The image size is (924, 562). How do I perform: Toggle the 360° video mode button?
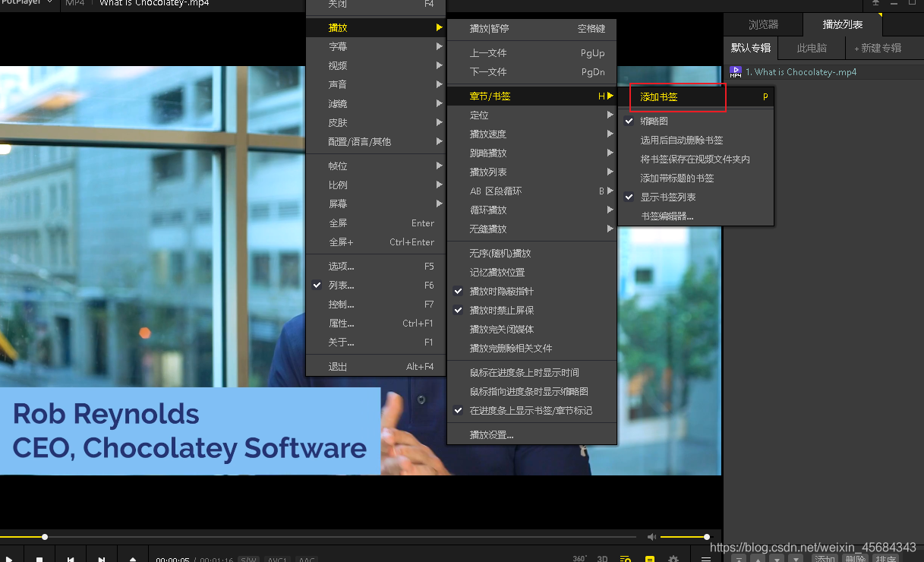pos(579,559)
